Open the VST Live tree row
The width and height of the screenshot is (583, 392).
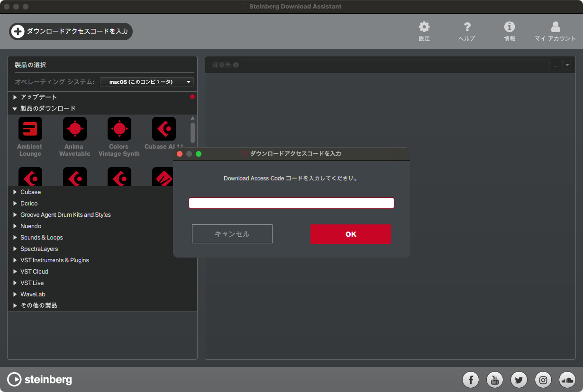click(x=102, y=283)
